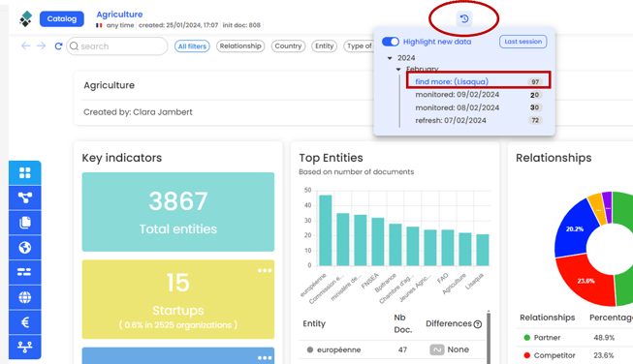Open the hierarchy tree sidebar icon
This screenshot has width=633, height=364.
[25, 347]
